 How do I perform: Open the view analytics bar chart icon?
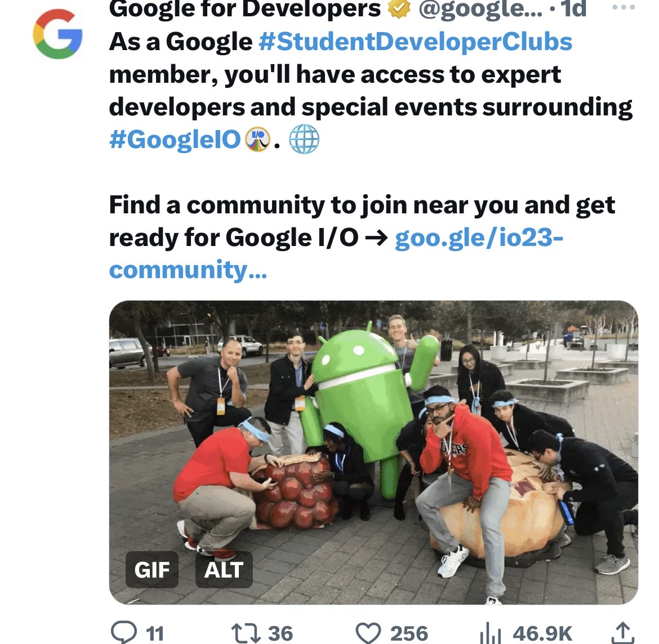click(490, 633)
